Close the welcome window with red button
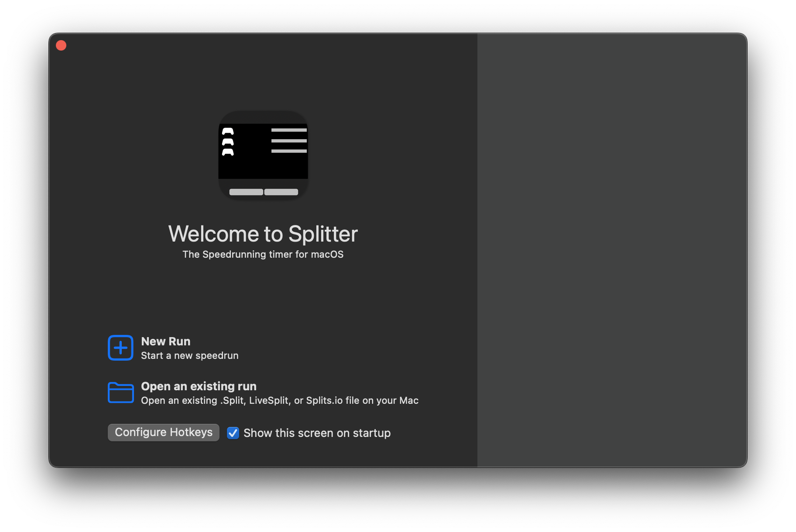The height and width of the screenshot is (532, 796). pyautogui.click(x=61, y=45)
